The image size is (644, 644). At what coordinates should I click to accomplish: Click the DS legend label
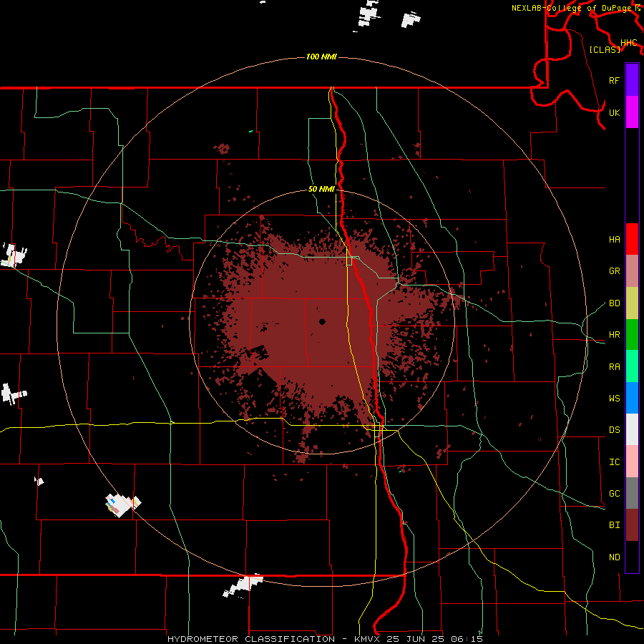pos(614,430)
